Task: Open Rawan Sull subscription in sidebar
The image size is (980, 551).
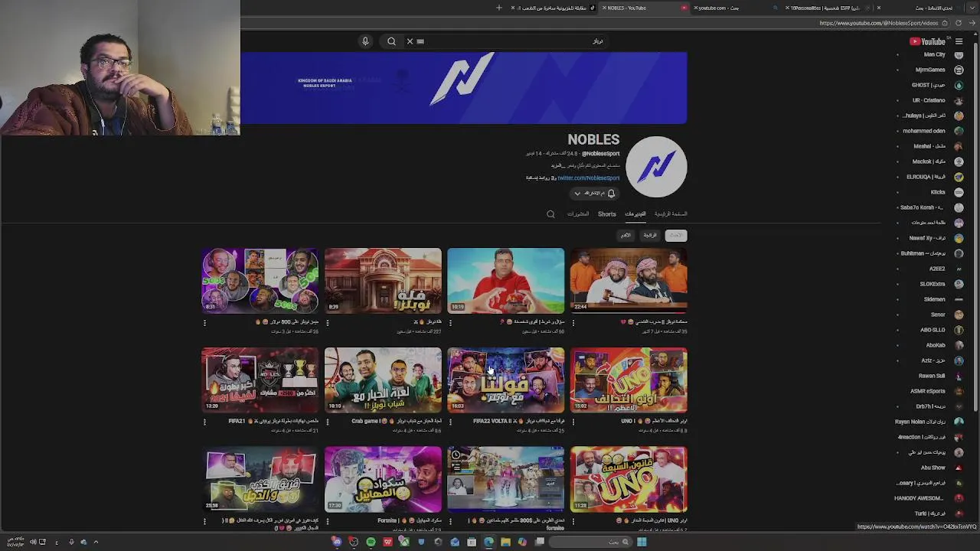Action: [930, 376]
